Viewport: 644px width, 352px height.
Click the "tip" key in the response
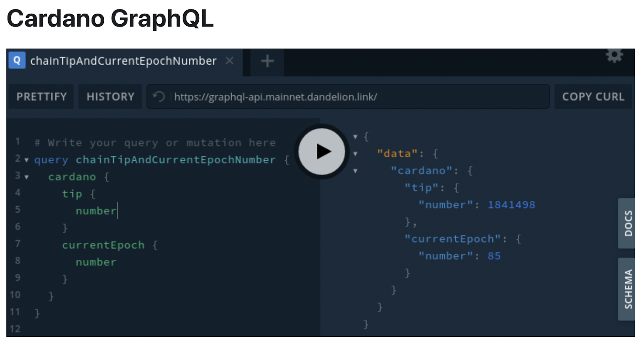[x=422, y=188]
